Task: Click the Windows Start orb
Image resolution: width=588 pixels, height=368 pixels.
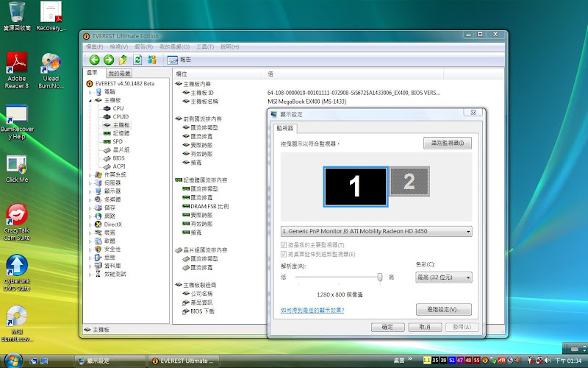Action: click(13, 361)
